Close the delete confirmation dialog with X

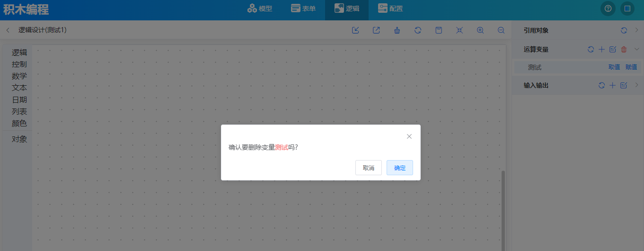[x=409, y=136]
